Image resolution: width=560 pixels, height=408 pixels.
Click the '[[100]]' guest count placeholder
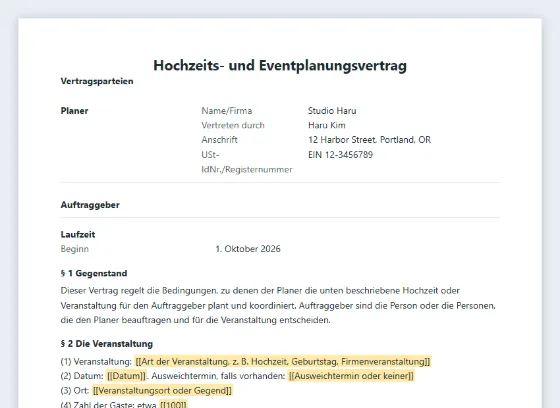[173, 404]
